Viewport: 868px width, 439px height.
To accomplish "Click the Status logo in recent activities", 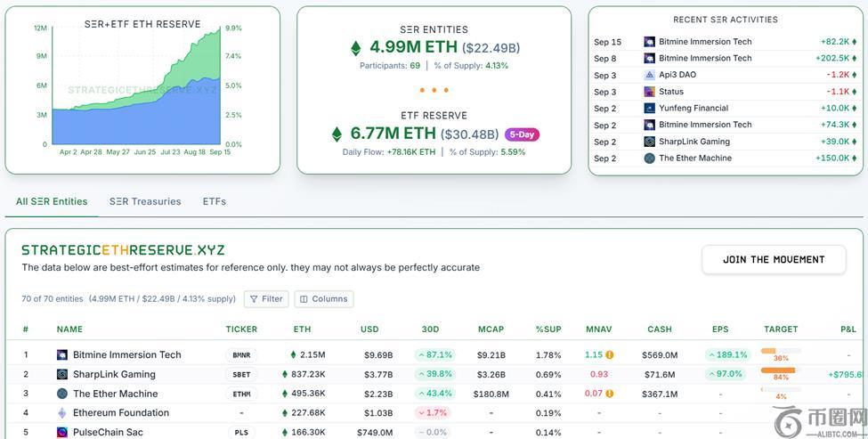I will [x=649, y=92].
